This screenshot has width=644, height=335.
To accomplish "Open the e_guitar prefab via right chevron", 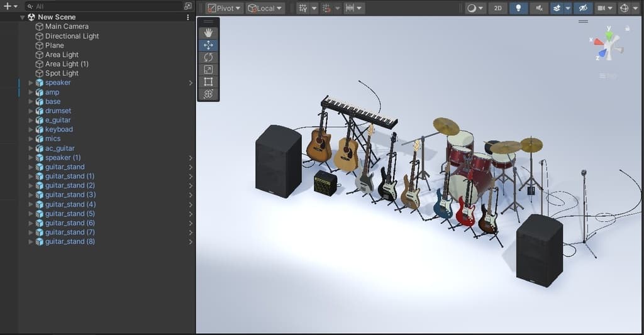I will [x=191, y=120].
